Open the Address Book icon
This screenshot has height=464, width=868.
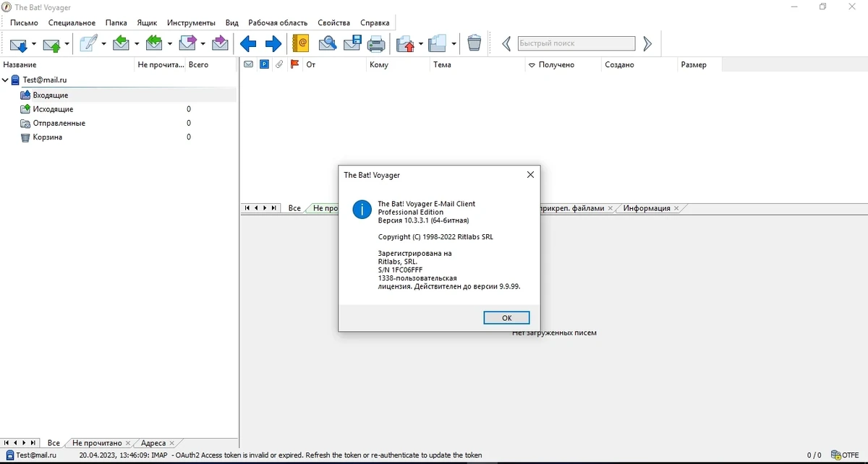click(x=300, y=43)
